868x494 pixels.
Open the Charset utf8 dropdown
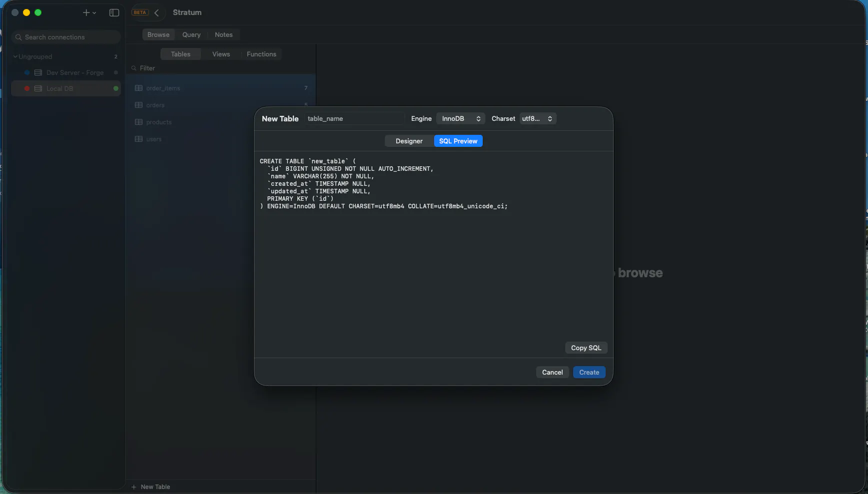[538, 119]
